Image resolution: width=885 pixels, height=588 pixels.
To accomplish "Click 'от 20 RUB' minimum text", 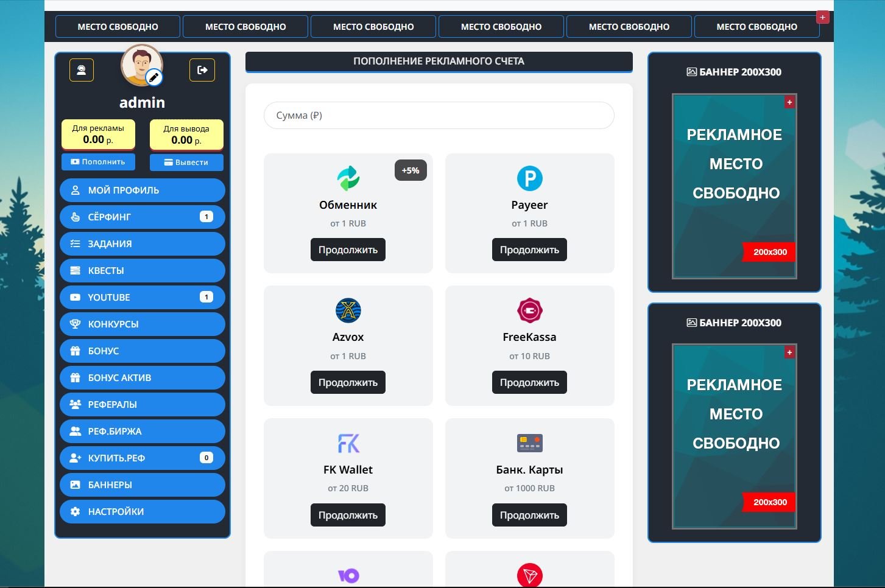I will click(348, 488).
